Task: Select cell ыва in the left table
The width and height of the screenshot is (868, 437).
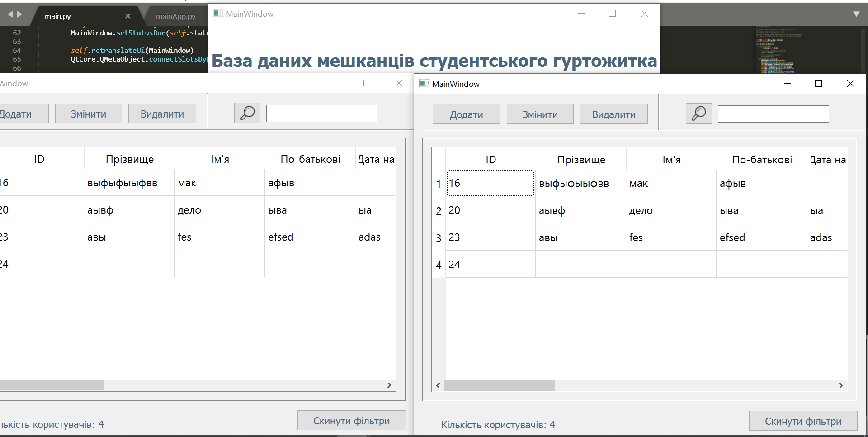Action: coord(310,210)
